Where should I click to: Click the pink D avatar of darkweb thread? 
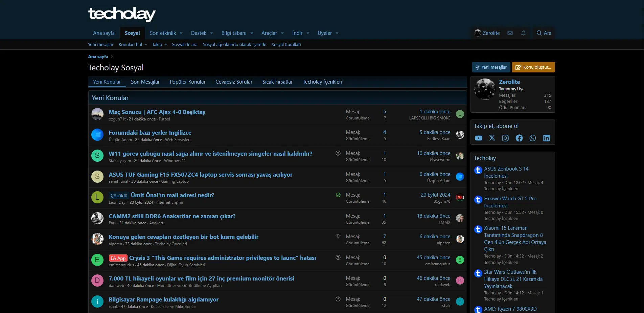coord(97,281)
